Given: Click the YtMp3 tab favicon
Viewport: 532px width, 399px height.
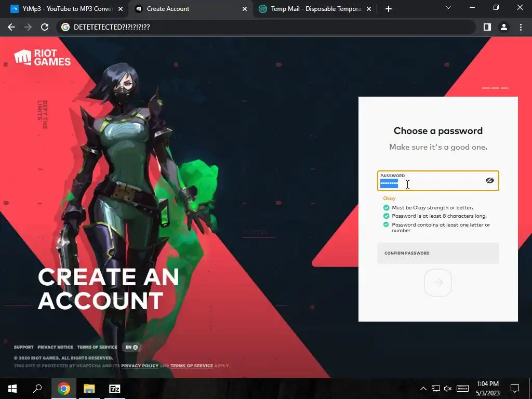Looking at the screenshot, I should (x=14, y=9).
